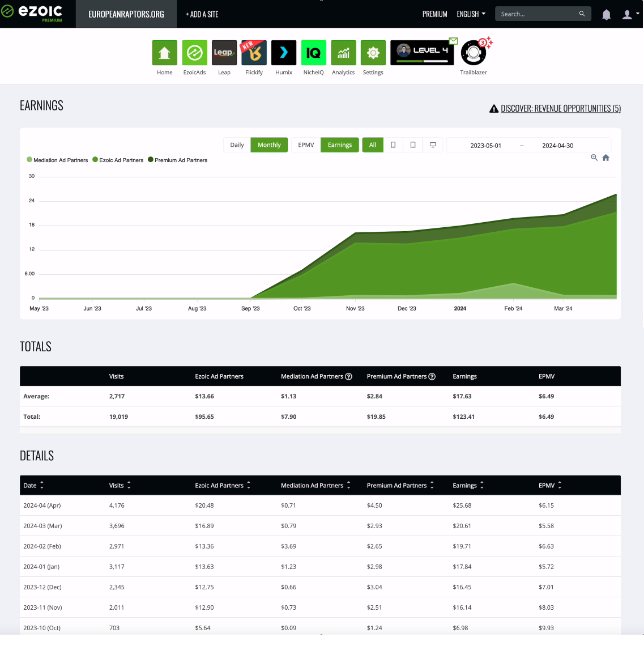Image resolution: width=644 pixels, height=650 pixels.
Task: Click the notifications bell icon
Action: pos(606,15)
